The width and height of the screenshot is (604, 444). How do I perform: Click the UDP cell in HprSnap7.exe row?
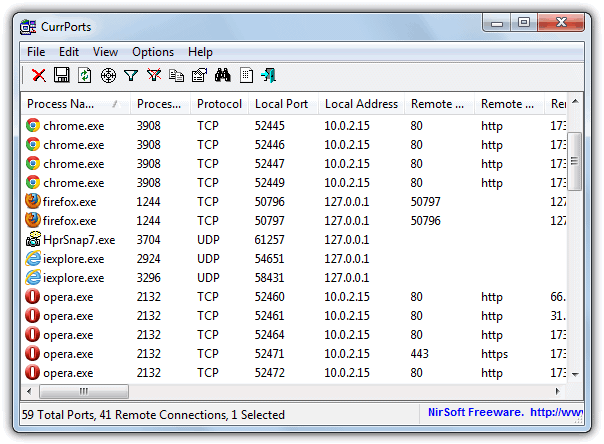click(208, 240)
